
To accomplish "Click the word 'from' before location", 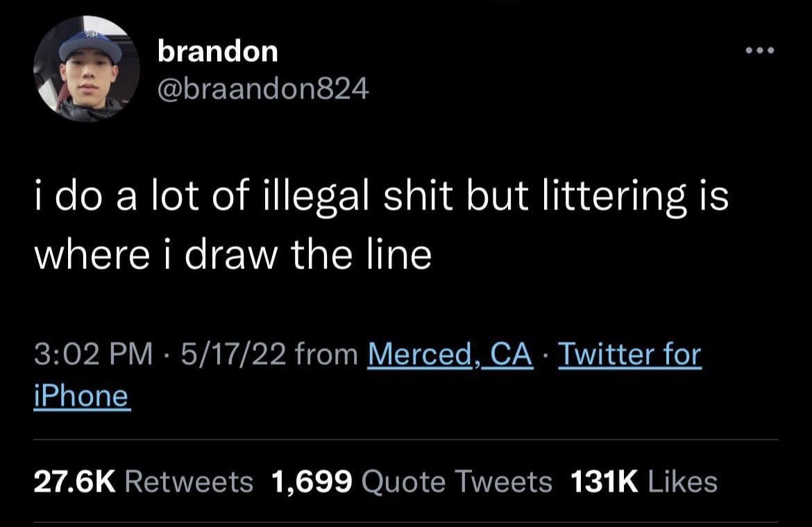I will pyautogui.click(x=327, y=355).
